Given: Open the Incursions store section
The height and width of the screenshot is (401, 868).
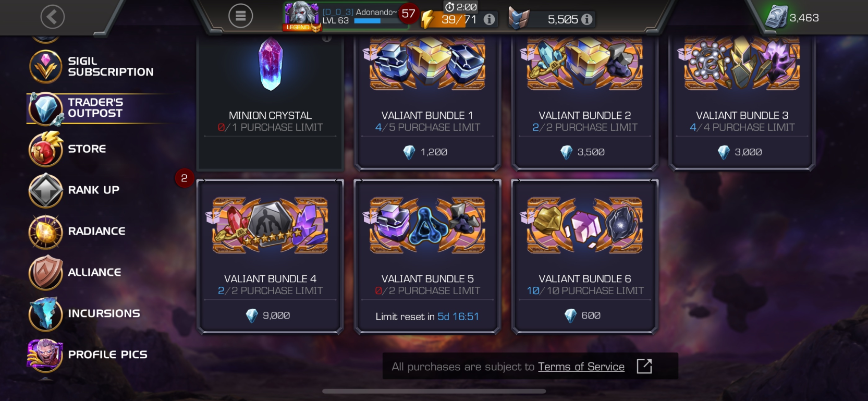Looking at the screenshot, I should (x=85, y=313).
